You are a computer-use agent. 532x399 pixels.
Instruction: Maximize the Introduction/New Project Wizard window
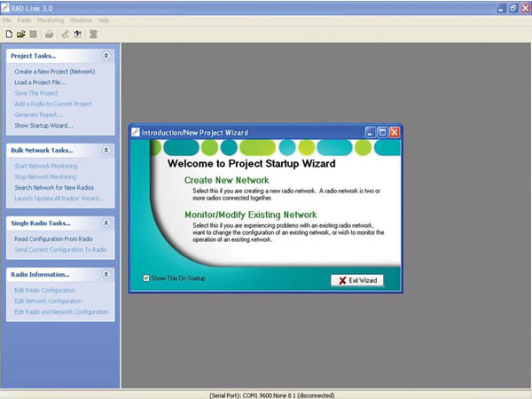click(x=382, y=132)
